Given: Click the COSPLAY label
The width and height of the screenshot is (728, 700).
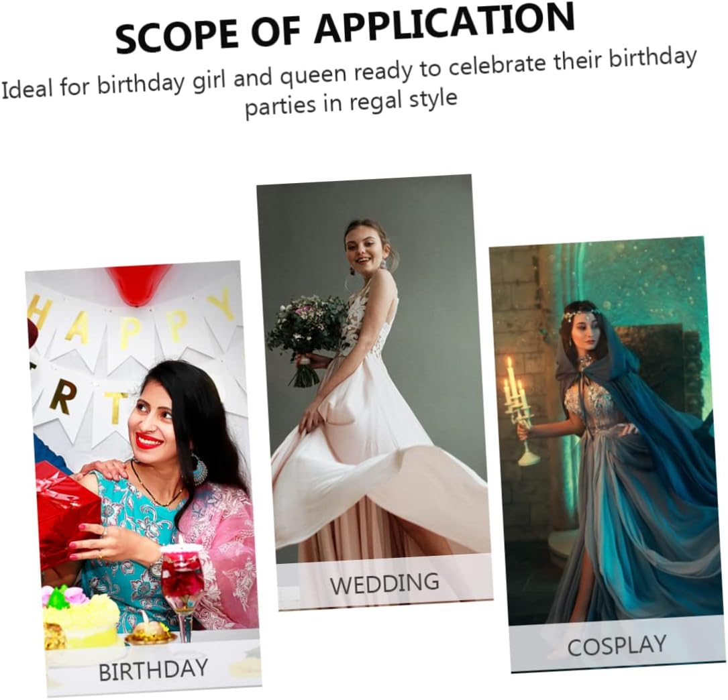Looking at the screenshot, I should (617, 646).
